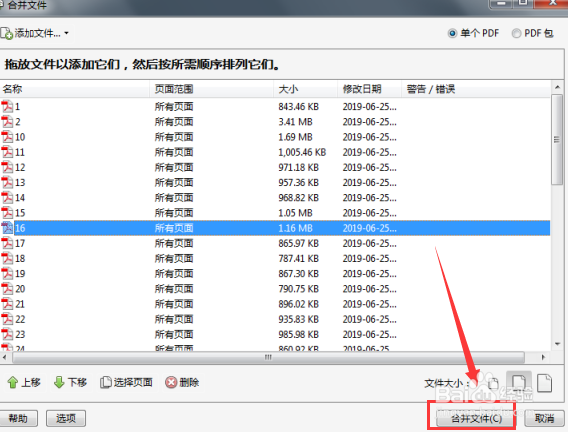Choose the larger file size icon
The width and height of the screenshot is (568, 432).
[544, 383]
